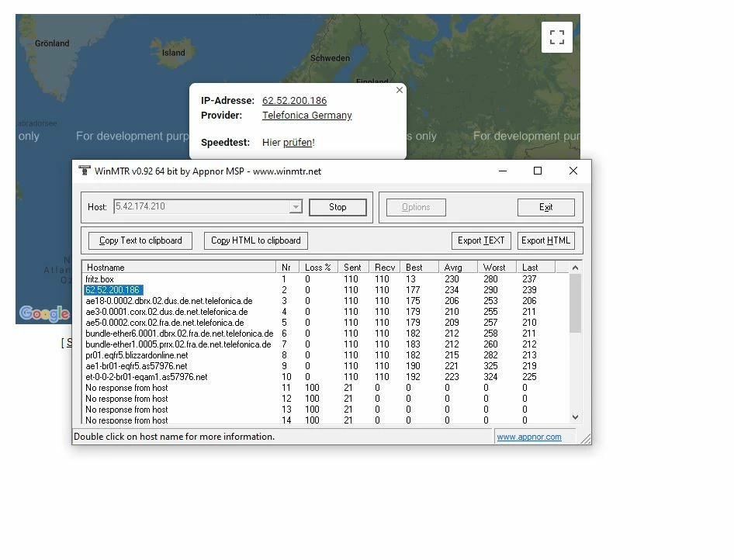The width and height of the screenshot is (734, 560).
Task: Exit WinMTR via the Exit button
Action: [545, 207]
